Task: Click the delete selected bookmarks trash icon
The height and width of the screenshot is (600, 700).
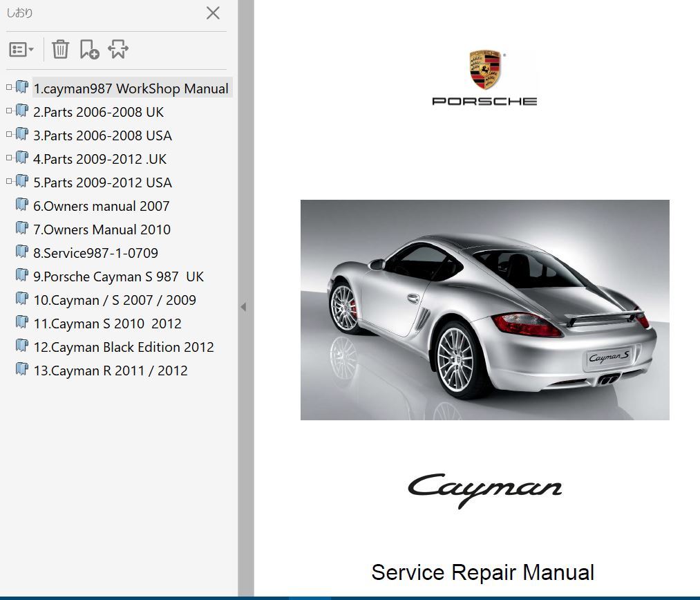Action: [x=61, y=48]
